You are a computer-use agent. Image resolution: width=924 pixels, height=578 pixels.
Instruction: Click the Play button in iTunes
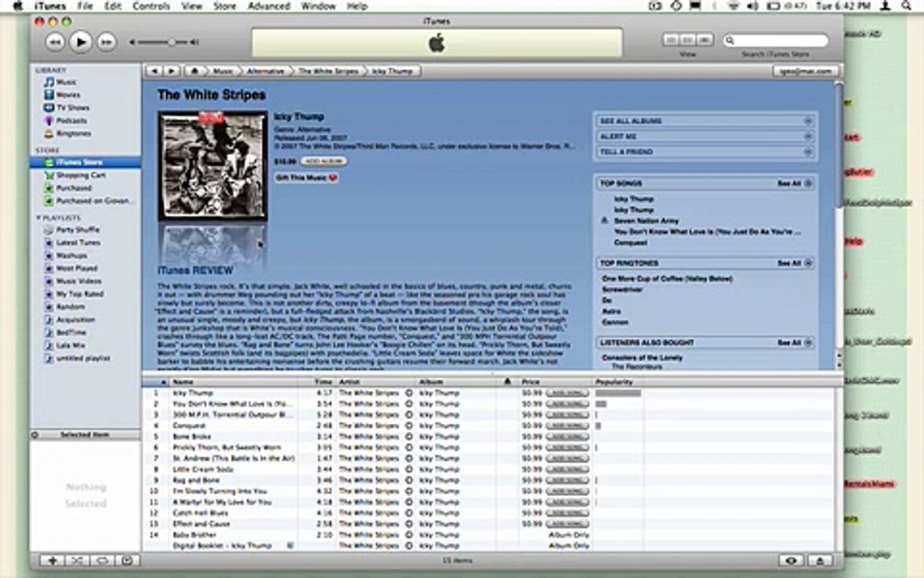tap(81, 42)
